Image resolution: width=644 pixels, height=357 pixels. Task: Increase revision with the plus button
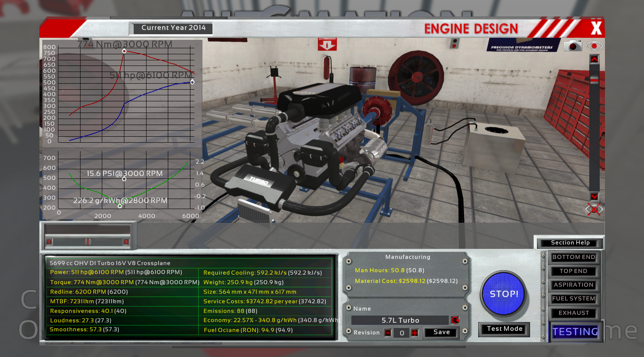[x=415, y=333]
